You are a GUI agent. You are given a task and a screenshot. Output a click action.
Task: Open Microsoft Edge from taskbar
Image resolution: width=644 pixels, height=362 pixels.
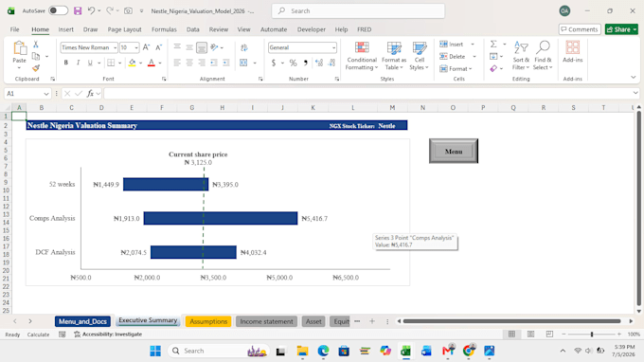tap(323, 351)
